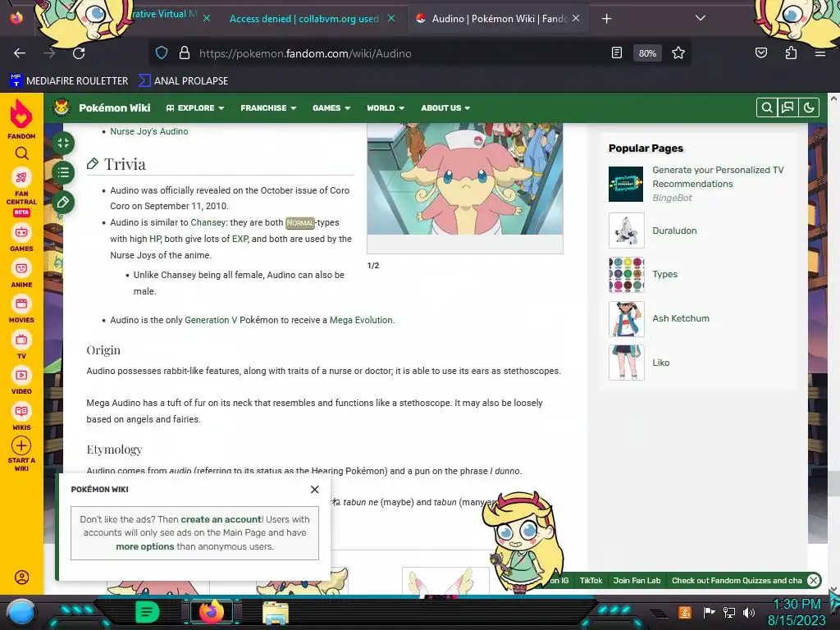
Task: Open Duraludon from Popular Pages
Action: coord(674,231)
